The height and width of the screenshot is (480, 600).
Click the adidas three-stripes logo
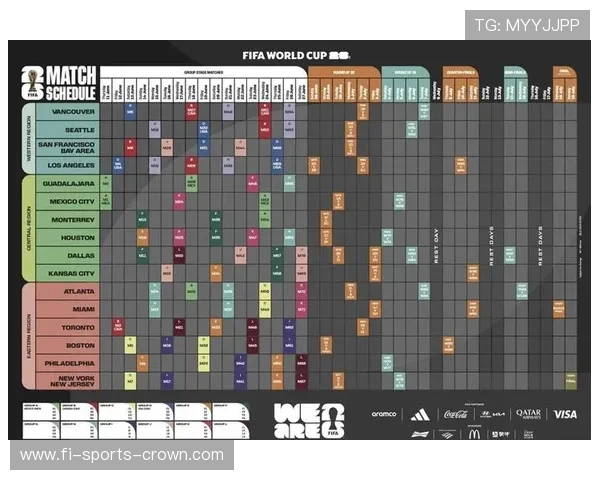point(420,415)
